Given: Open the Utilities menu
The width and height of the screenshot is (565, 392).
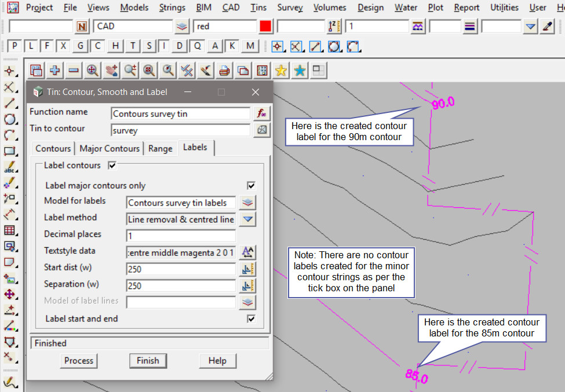Looking at the screenshot, I should coord(504,8).
